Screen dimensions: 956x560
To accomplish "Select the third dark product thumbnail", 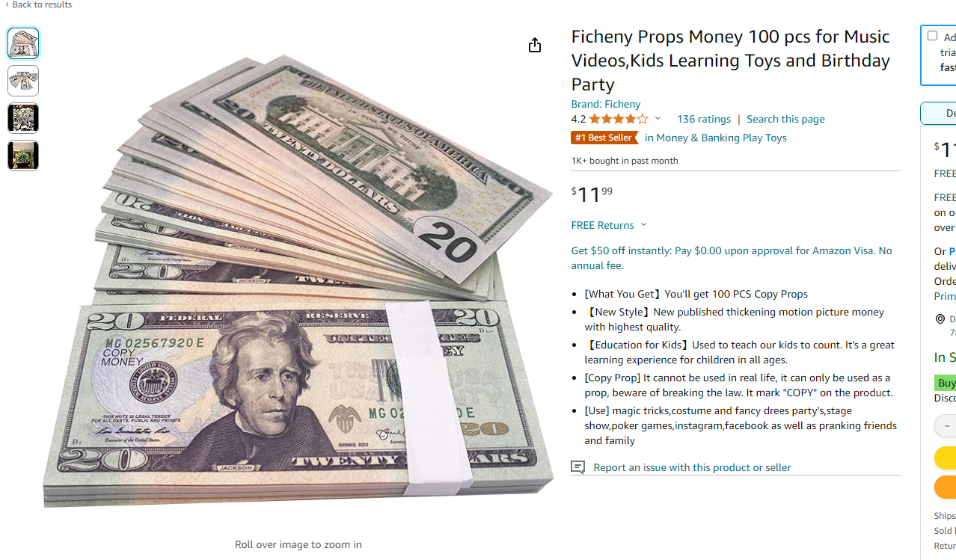I will tap(23, 118).
